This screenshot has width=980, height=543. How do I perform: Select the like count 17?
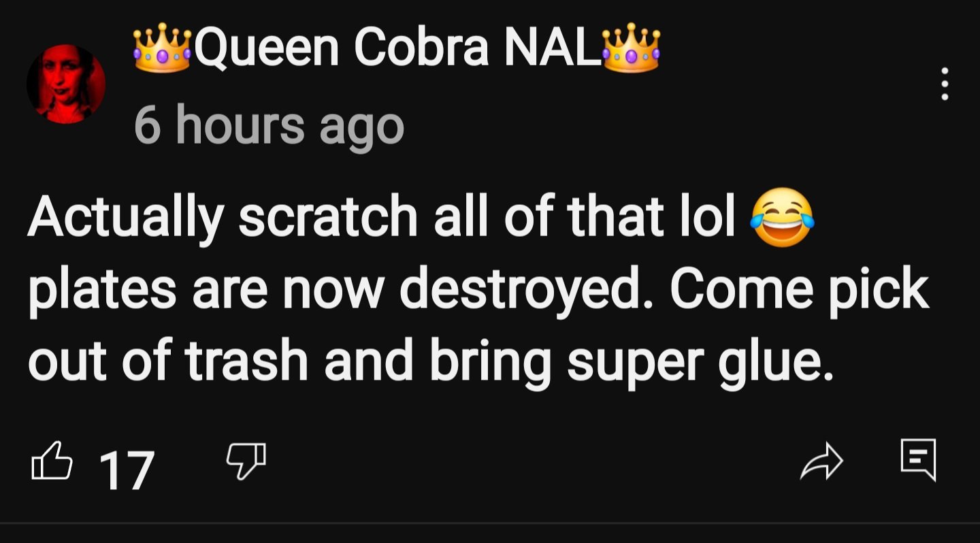pos(127,470)
